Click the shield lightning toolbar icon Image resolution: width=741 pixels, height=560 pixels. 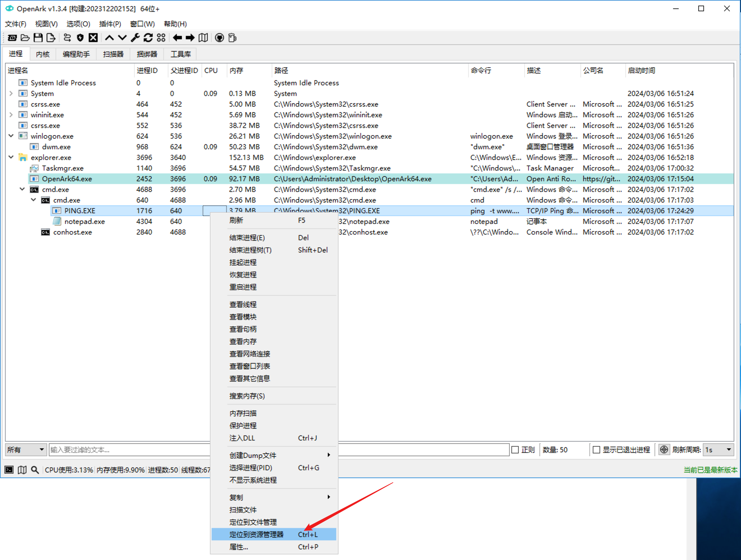point(80,38)
